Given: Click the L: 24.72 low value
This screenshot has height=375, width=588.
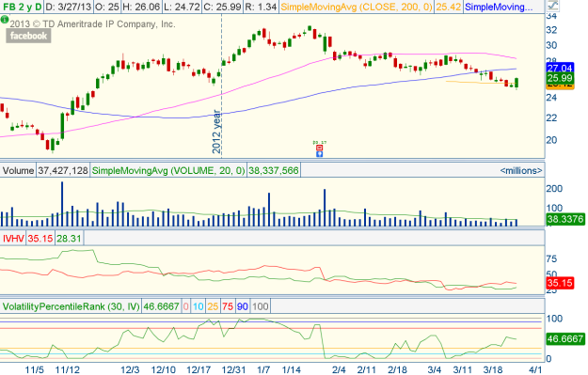Looking at the screenshot, I should 182,7.
